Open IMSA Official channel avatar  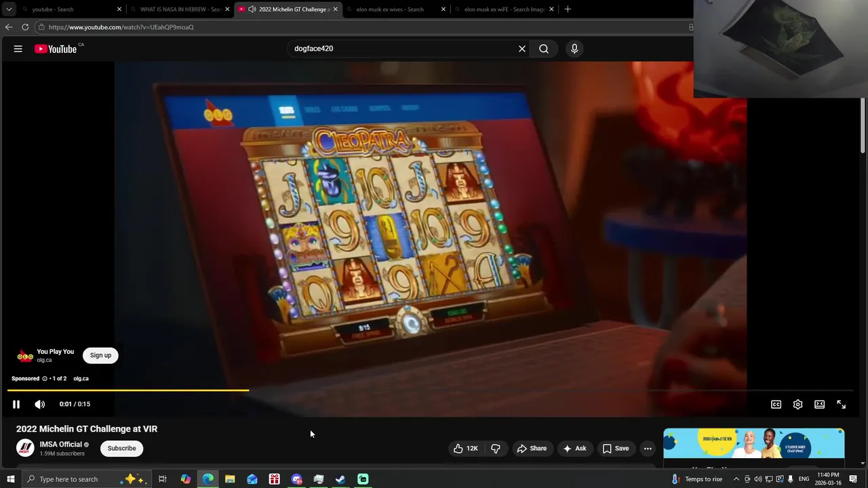[x=25, y=448]
